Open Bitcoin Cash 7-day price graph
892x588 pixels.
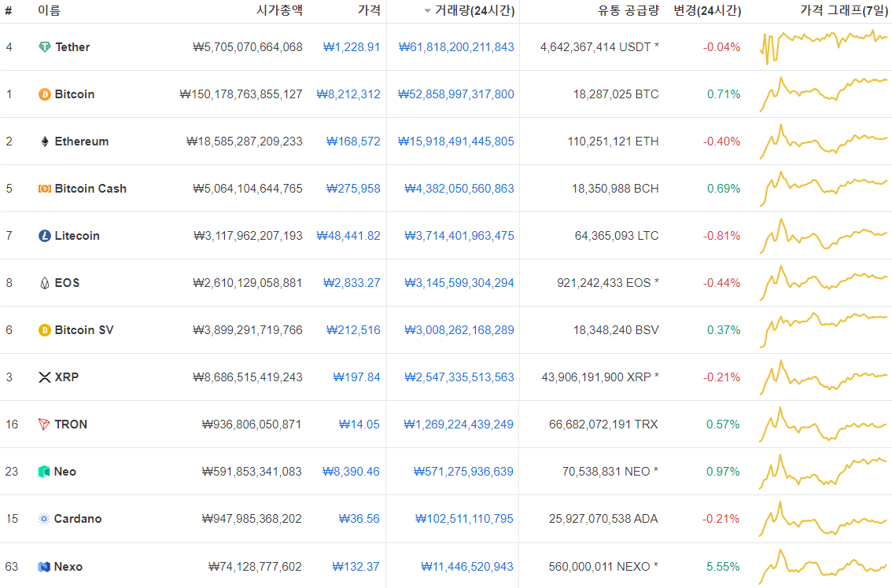[824, 188]
